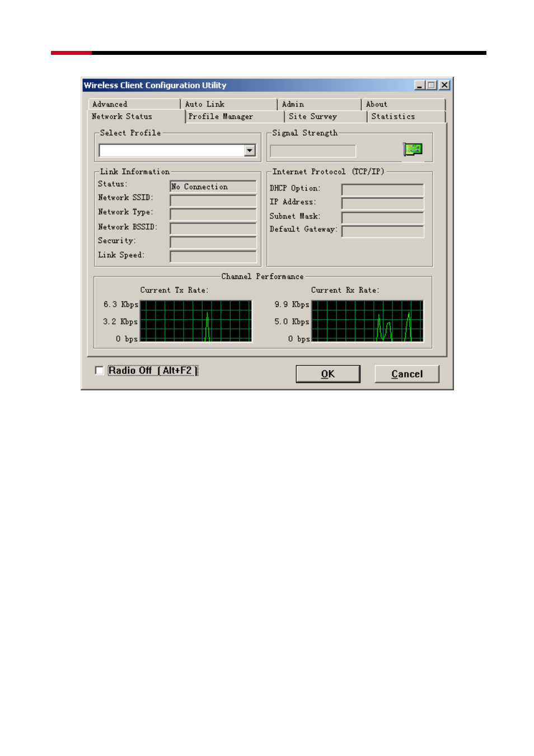The height and width of the screenshot is (756, 534).
Task: Click the Subnet Mask field
Action: click(x=383, y=217)
